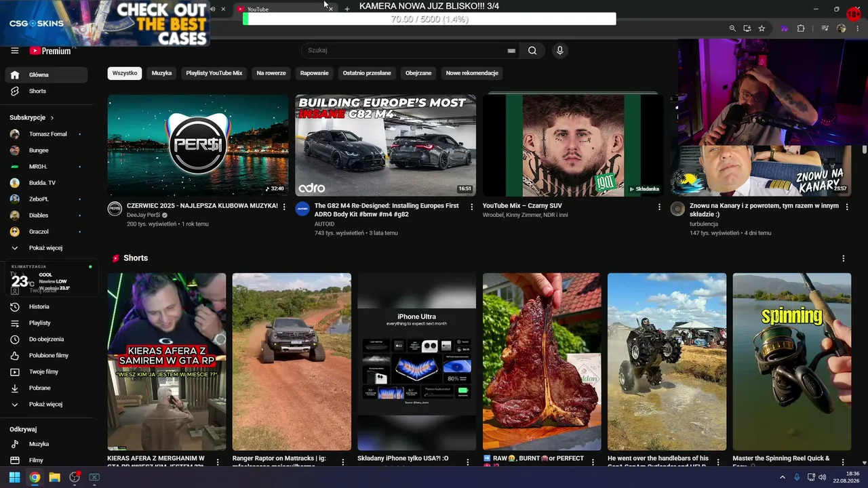Screen dimensions: 868x488
Task: Select Playlisty YouTube Mix chip
Action: pos(214,73)
